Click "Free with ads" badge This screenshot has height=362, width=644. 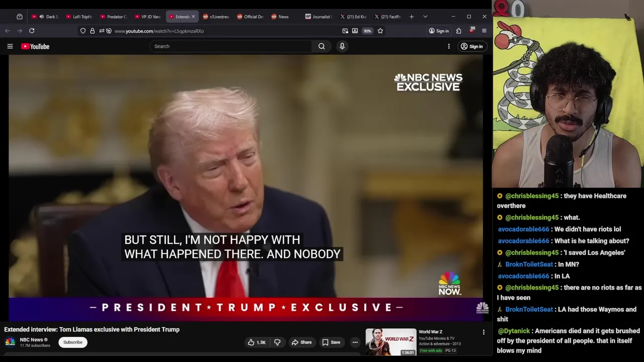(x=431, y=350)
